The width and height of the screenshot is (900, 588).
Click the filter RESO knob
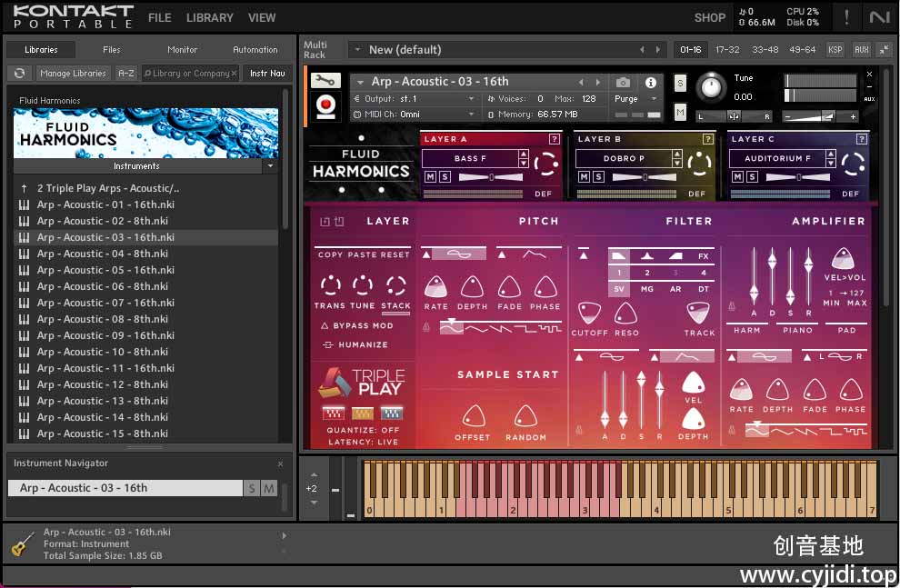coord(625,314)
